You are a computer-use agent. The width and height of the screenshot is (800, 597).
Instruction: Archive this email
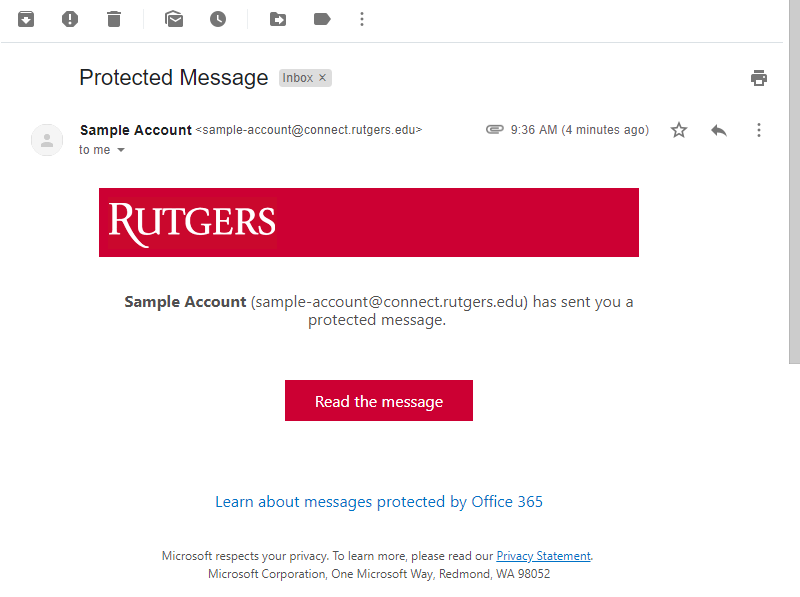pos(26,19)
